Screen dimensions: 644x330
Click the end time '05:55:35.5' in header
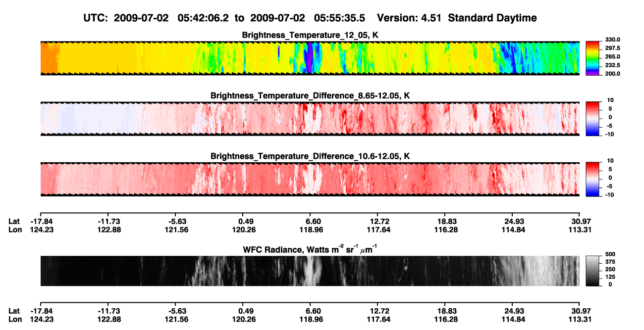point(339,18)
